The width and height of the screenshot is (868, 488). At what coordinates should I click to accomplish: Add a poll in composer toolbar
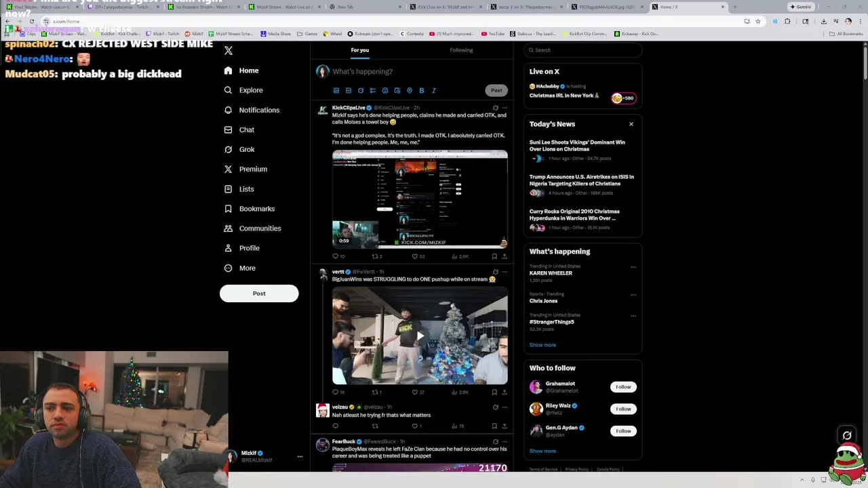(373, 90)
